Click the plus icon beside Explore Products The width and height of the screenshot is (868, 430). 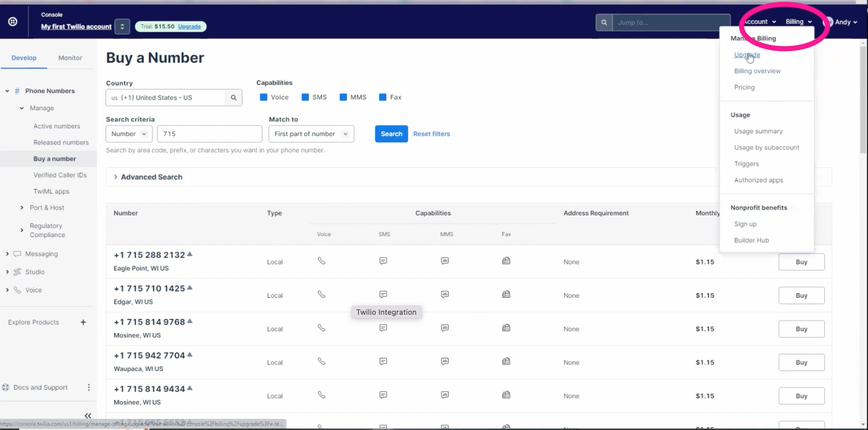(83, 322)
